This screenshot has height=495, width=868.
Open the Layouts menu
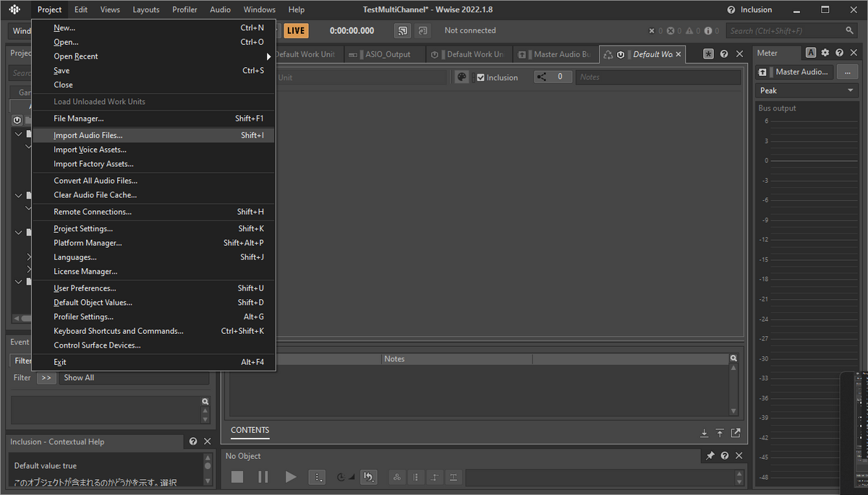click(146, 9)
